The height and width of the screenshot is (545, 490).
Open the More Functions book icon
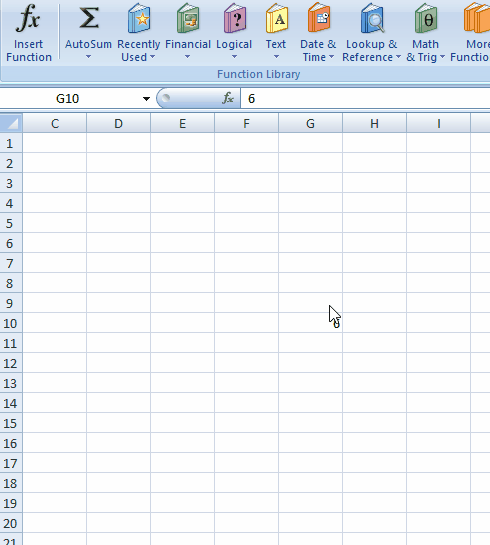tap(477, 18)
